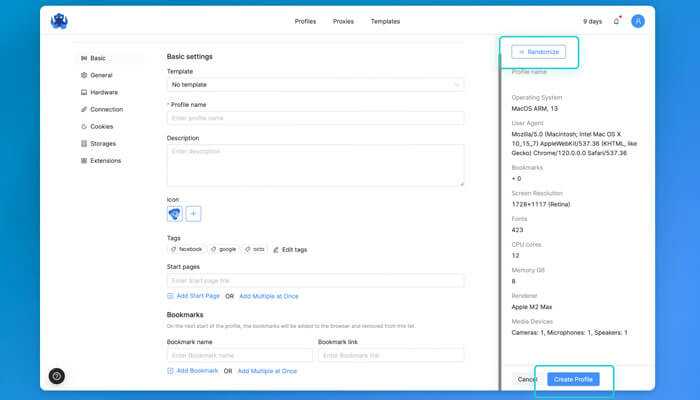Viewport: 700px width, 400px height.
Task: Click the help question mark icon
Action: coord(57,376)
